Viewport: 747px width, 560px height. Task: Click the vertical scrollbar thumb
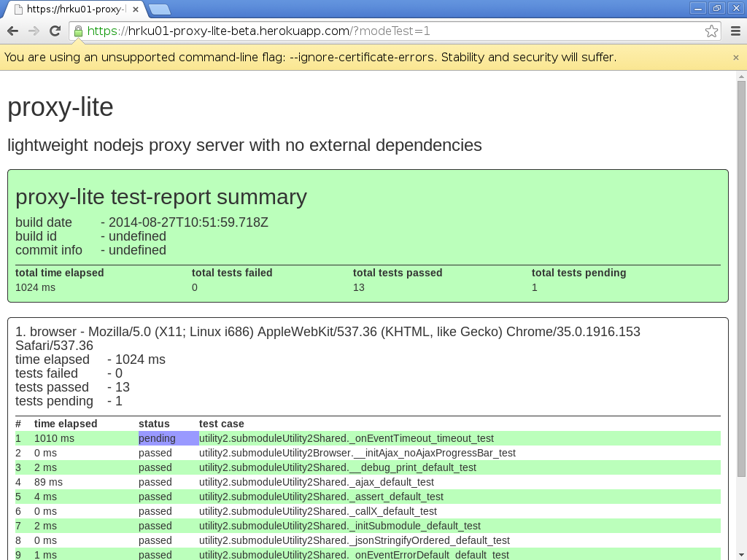[741, 279]
